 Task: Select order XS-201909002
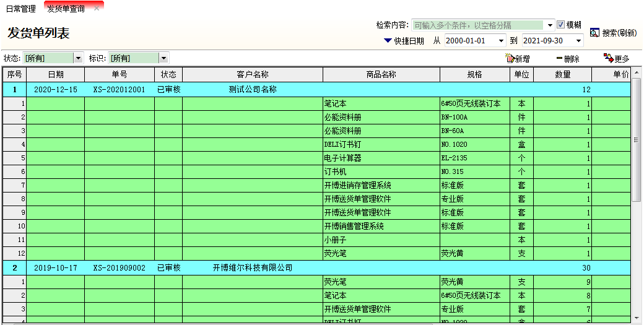tap(119, 267)
